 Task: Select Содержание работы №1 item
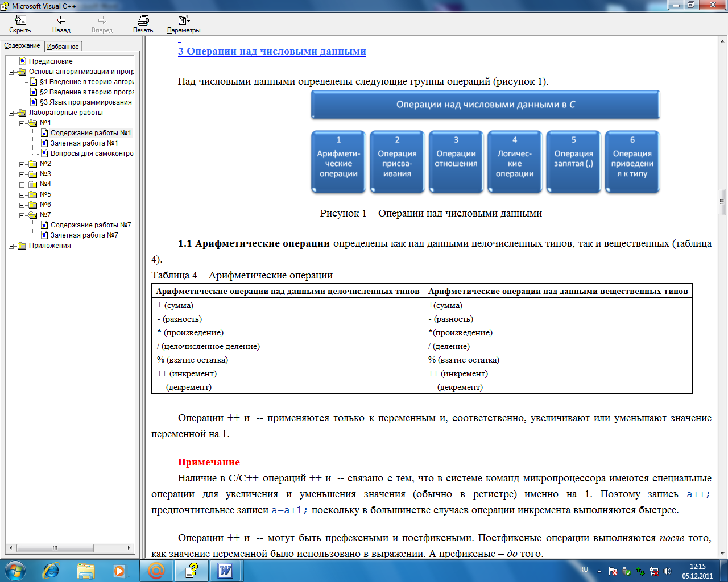[91, 133]
